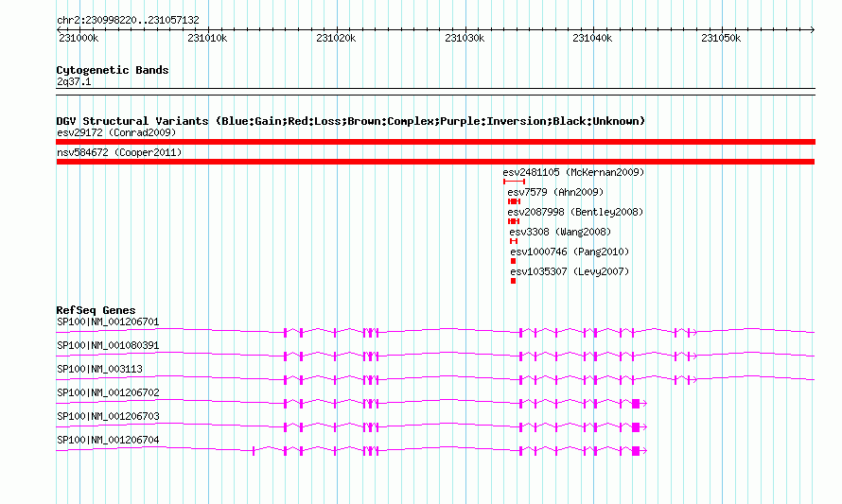
Task: Select the SP100|NM_001206704 transcript label
Action: tap(108, 440)
